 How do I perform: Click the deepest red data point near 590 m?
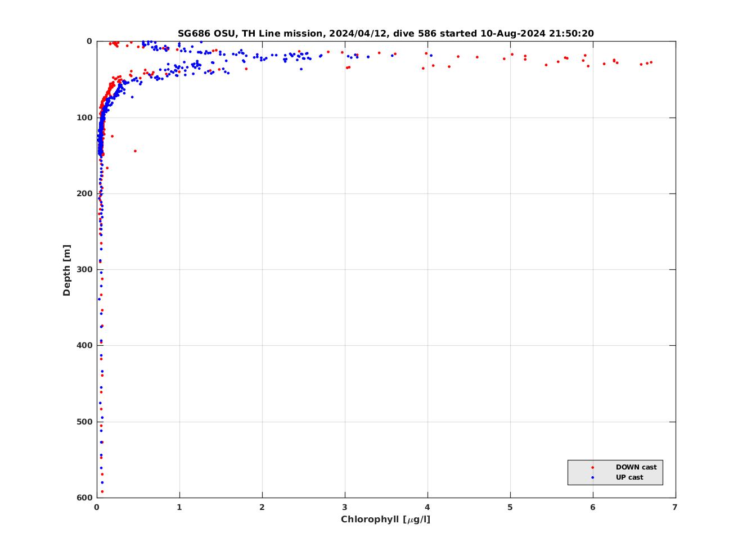(102, 491)
